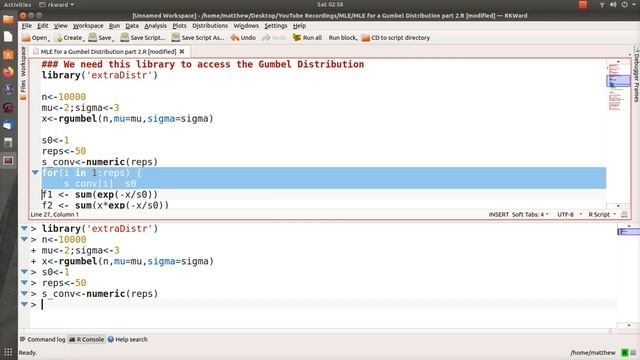
Task: Click the Create toolbar button
Action: pyautogui.click(x=69, y=38)
